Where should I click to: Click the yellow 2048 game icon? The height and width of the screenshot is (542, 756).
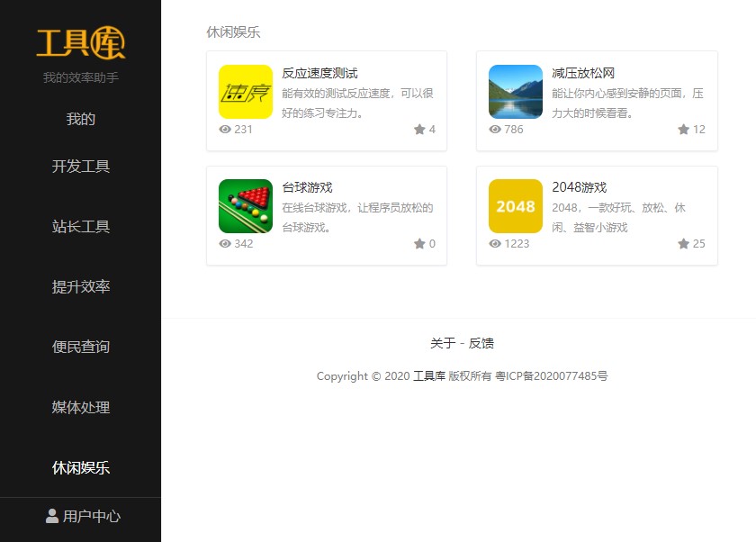point(515,206)
